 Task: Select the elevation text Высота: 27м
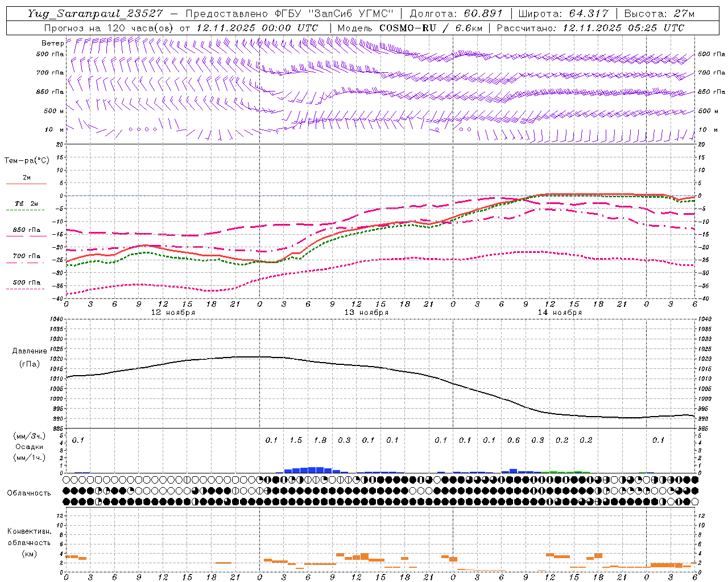(659, 14)
